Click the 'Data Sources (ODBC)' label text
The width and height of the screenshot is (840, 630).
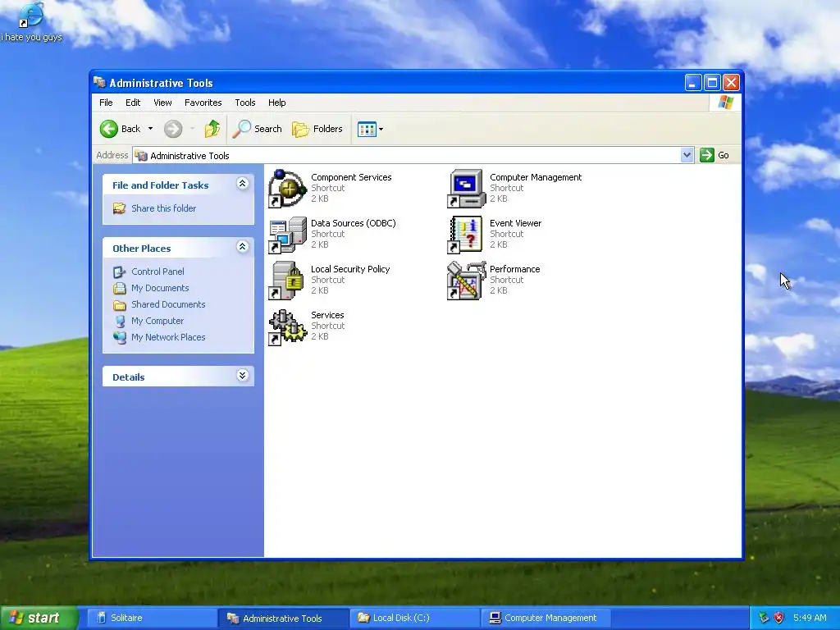pyautogui.click(x=353, y=223)
